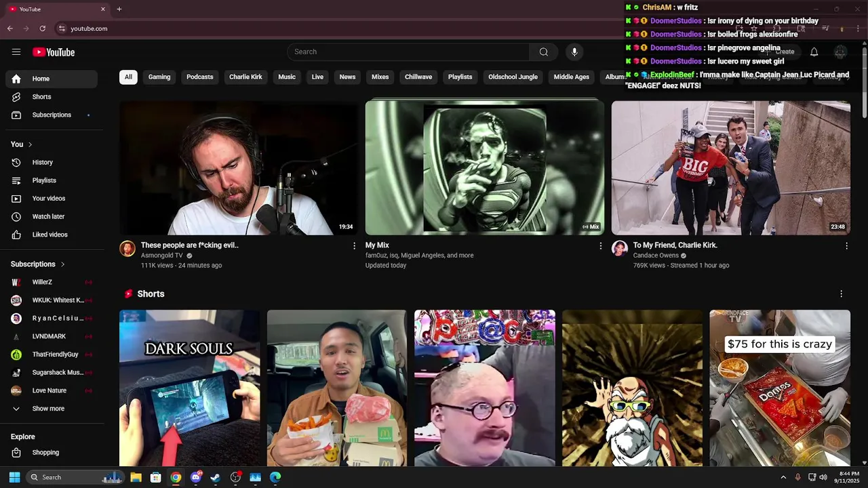Open ThatFriendlyGuy channel in Subscriptions list

point(52,354)
